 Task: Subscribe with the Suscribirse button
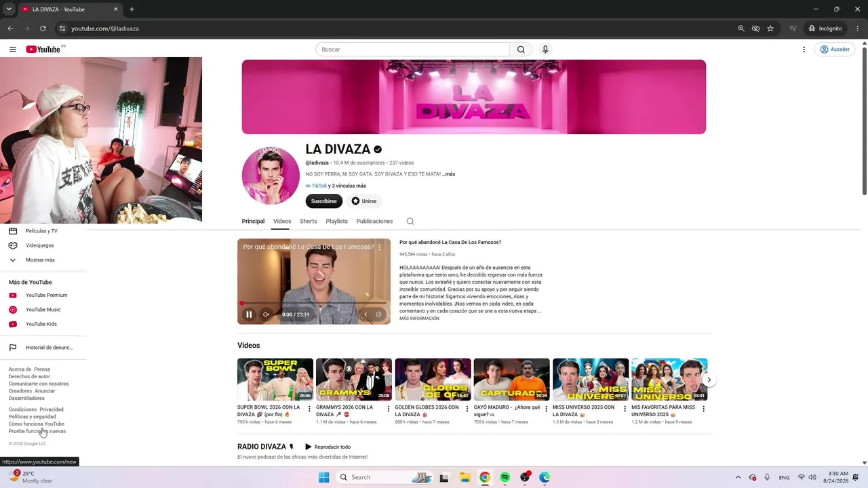tap(324, 201)
